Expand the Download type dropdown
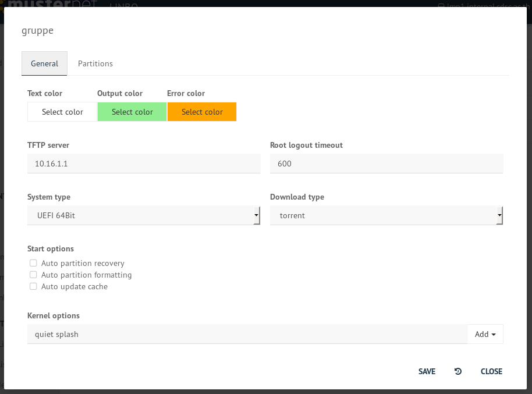This screenshot has height=394, width=532. [386, 215]
